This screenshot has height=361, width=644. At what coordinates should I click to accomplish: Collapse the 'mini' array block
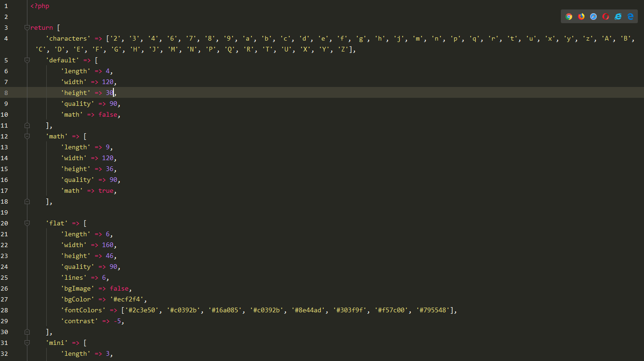(27, 342)
